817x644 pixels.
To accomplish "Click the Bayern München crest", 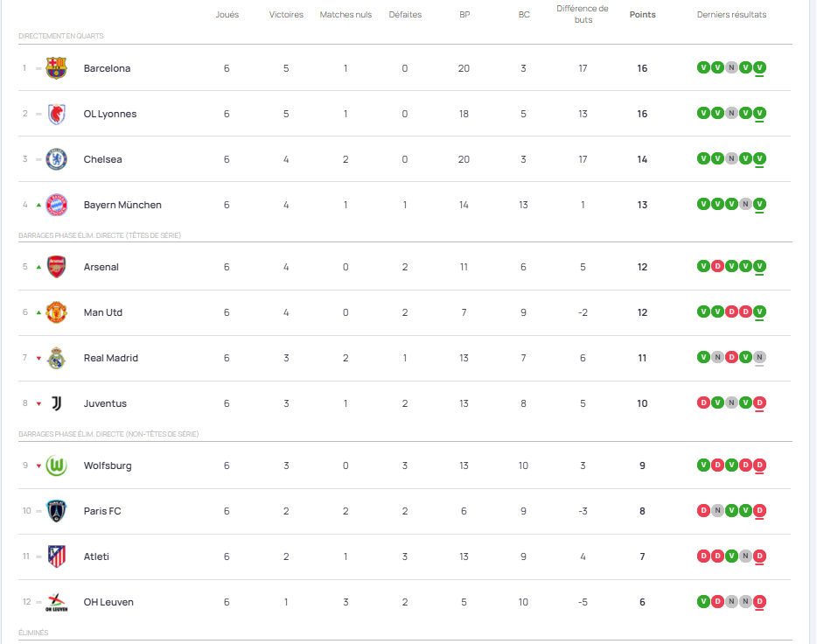I will tap(56, 205).
